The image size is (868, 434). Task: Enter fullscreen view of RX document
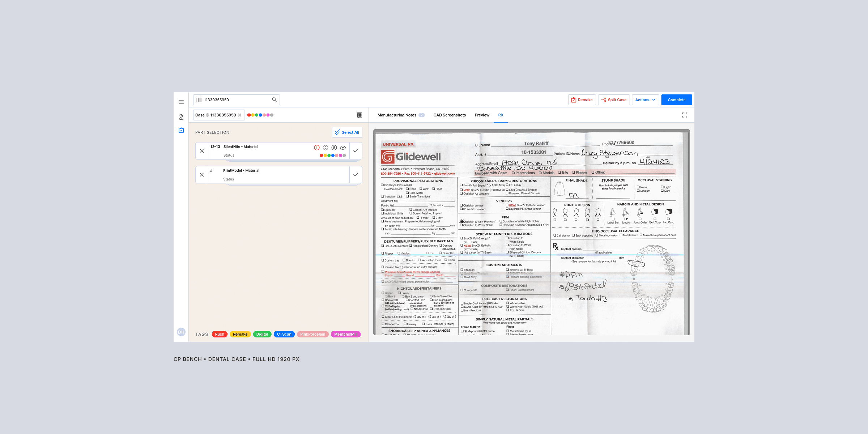(685, 115)
